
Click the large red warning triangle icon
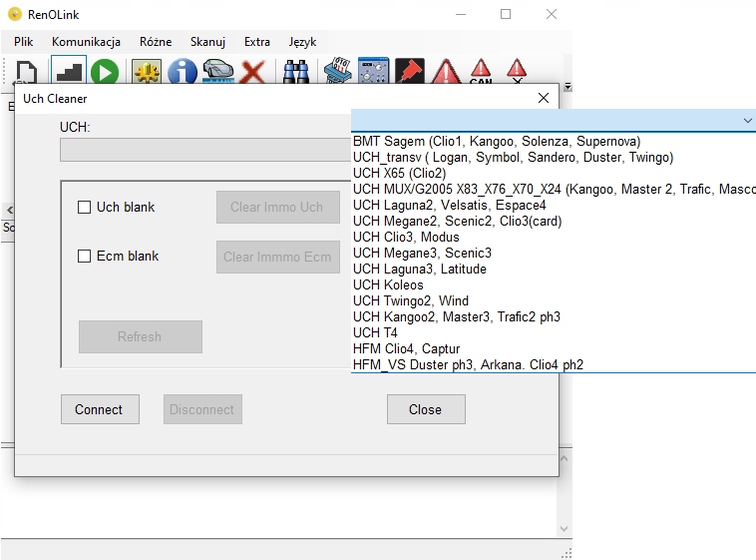[446, 72]
